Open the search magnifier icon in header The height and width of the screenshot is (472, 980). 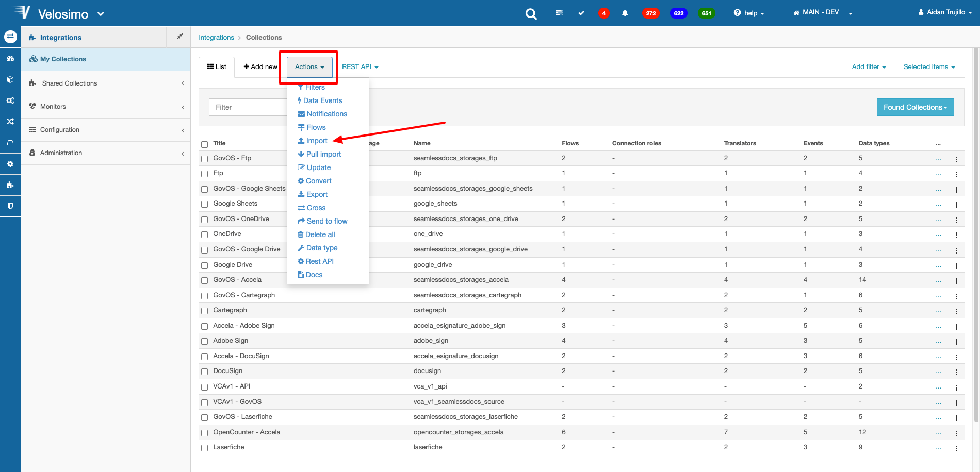tap(531, 14)
